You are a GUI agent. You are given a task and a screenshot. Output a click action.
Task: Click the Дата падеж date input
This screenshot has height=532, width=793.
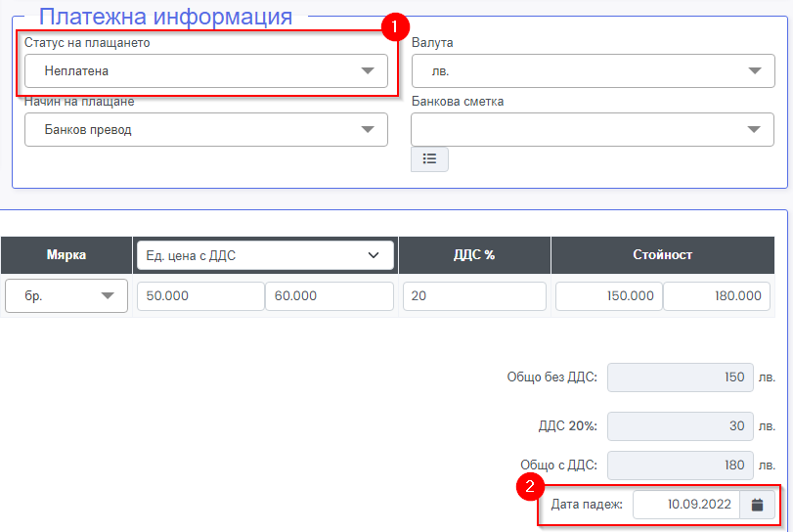point(686,505)
